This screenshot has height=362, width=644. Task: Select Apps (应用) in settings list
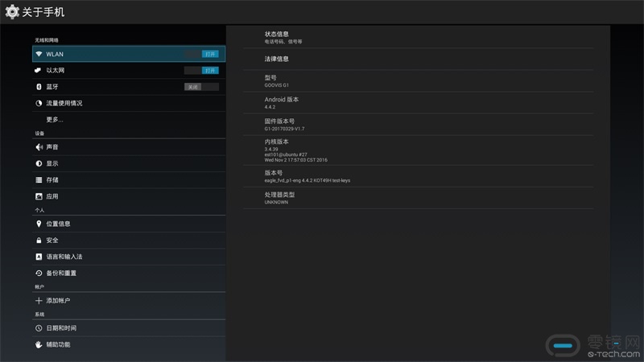tap(52, 196)
